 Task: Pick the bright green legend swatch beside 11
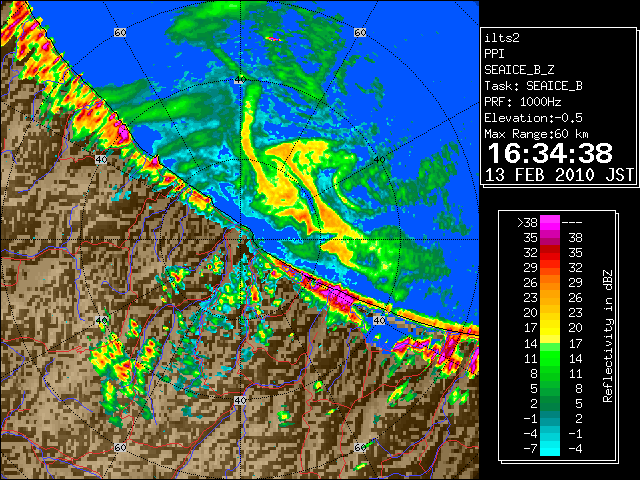click(x=550, y=358)
